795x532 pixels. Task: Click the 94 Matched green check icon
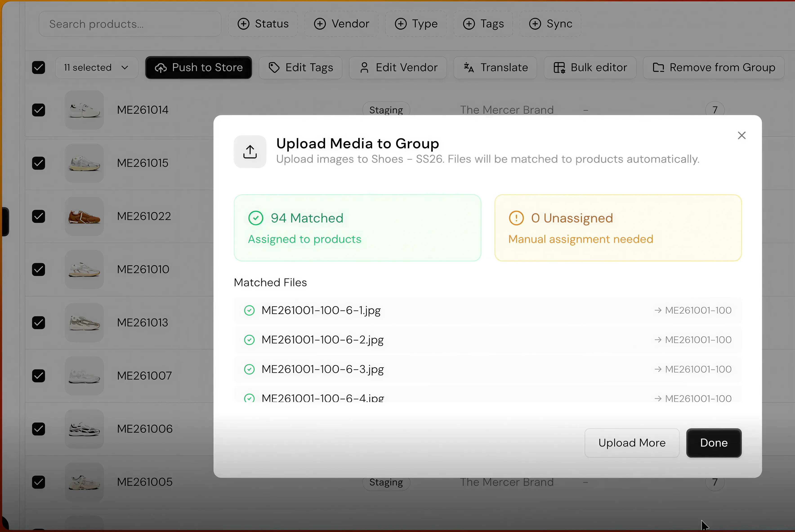pos(256,218)
